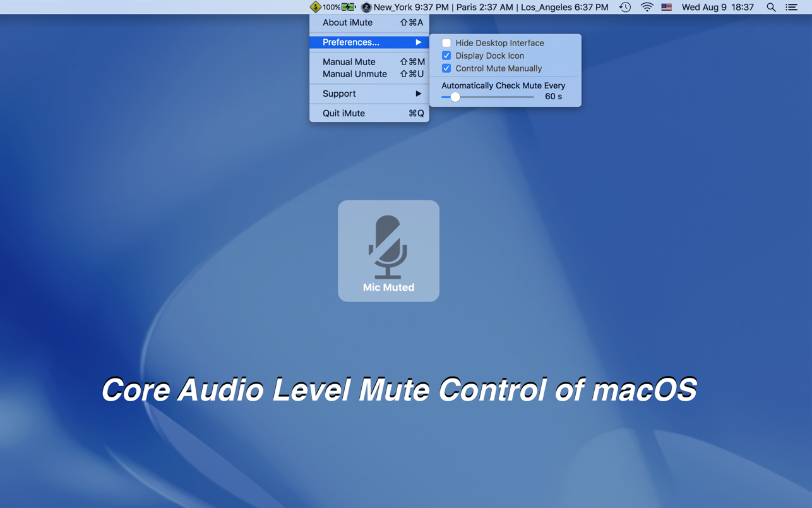Select Manual Mute menu item
The image size is (812, 508).
click(369, 62)
